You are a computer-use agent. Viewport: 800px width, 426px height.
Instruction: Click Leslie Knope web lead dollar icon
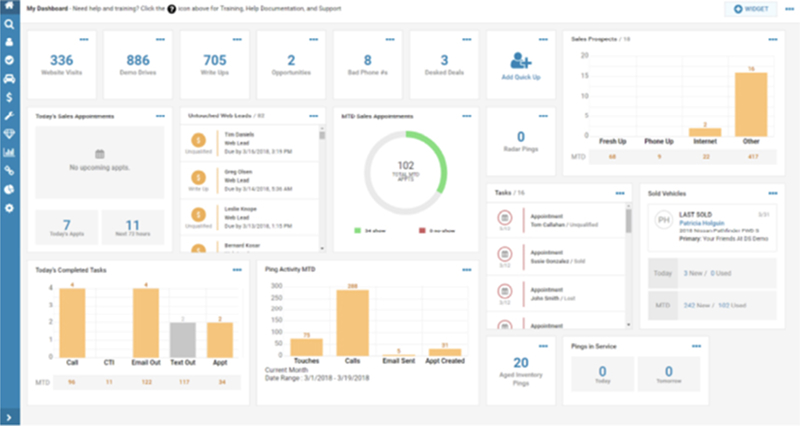(x=198, y=215)
